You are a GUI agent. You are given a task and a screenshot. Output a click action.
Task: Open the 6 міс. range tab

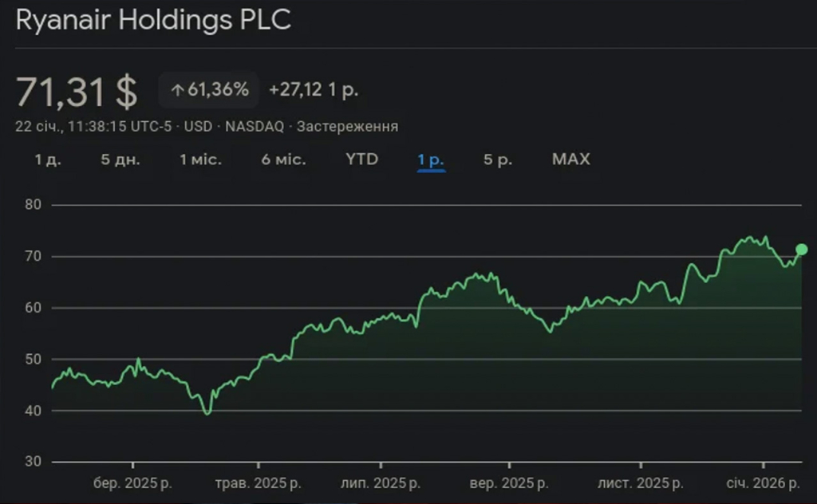click(x=283, y=159)
